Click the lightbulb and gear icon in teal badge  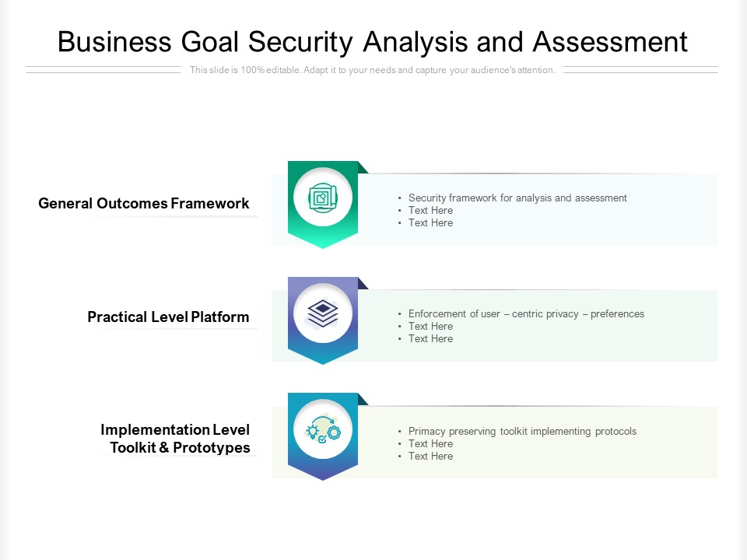323,429
